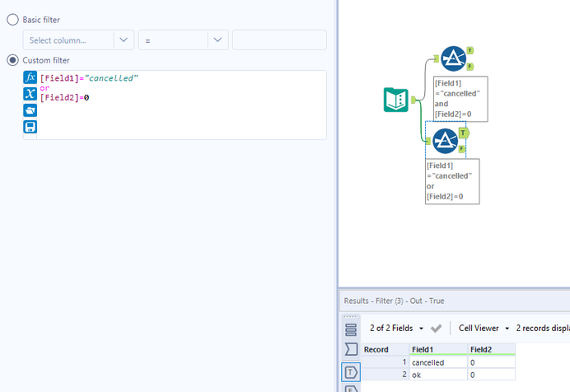This screenshot has height=392, width=570.
Task: Select the 'ok' cell in record 2
Action: click(x=438, y=375)
